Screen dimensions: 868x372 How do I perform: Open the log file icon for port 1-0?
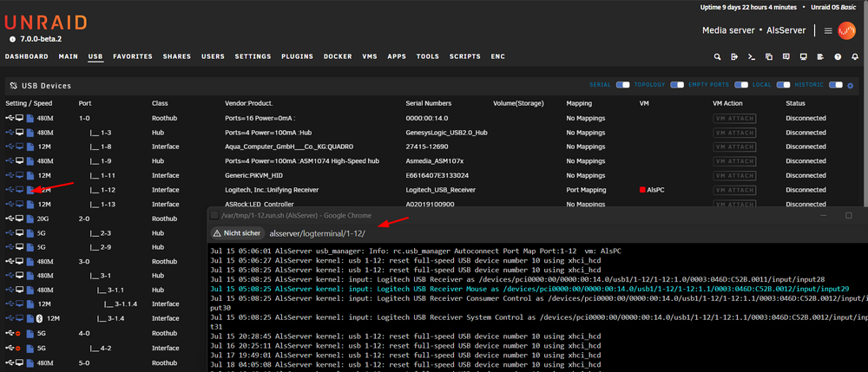(x=30, y=118)
